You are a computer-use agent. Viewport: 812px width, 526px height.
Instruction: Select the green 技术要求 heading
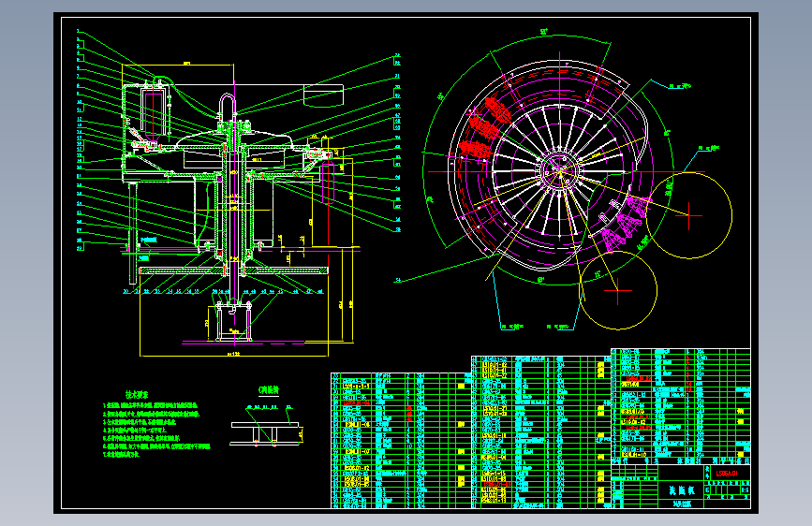pos(137,395)
